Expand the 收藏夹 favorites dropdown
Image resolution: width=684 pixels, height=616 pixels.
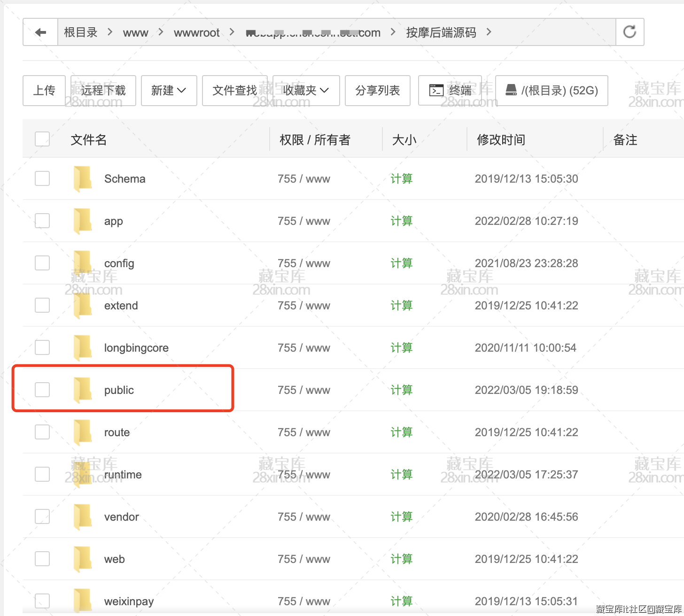[x=306, y=90]
